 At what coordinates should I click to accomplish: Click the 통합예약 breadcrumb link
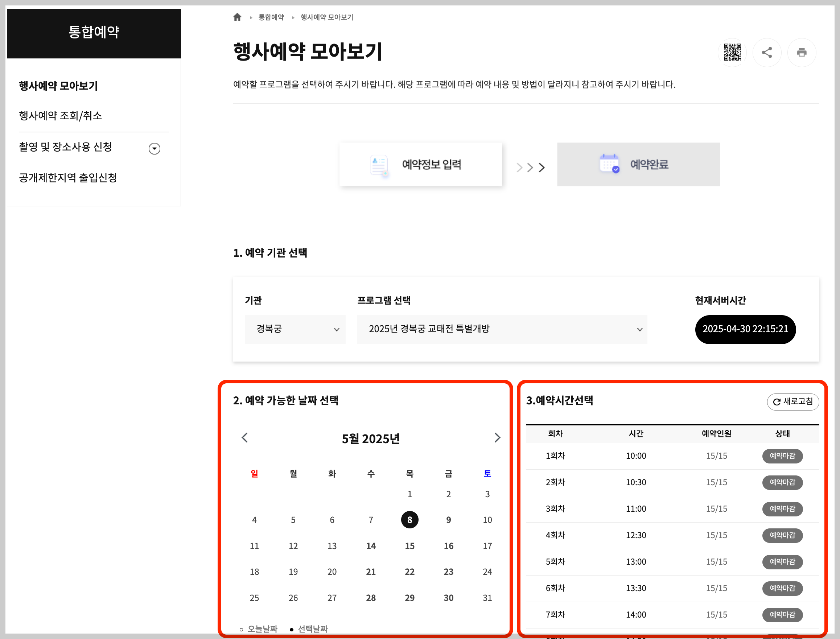(271, 17)
